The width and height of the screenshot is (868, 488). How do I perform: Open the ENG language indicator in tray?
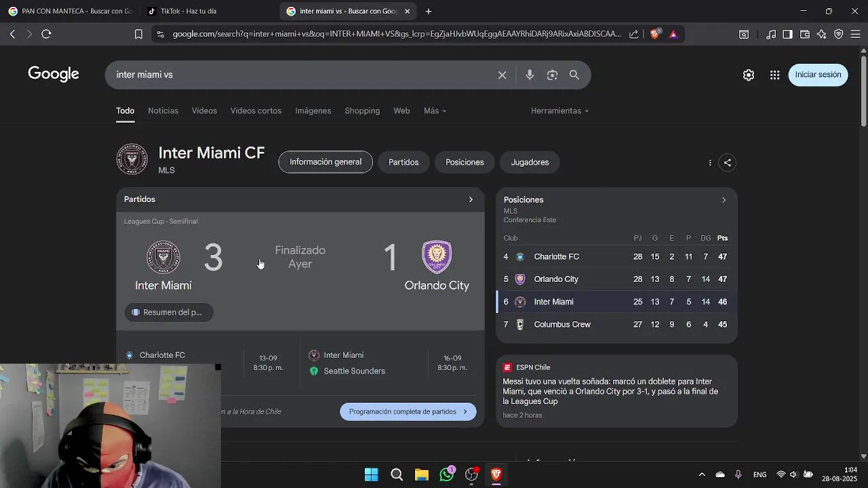pyautogui.click(x=759, y=474)
